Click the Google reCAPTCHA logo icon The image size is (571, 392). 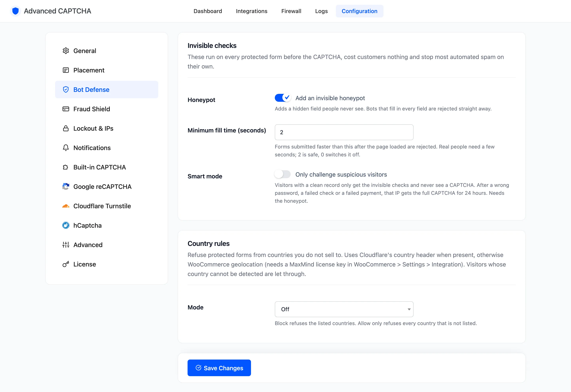66,187
